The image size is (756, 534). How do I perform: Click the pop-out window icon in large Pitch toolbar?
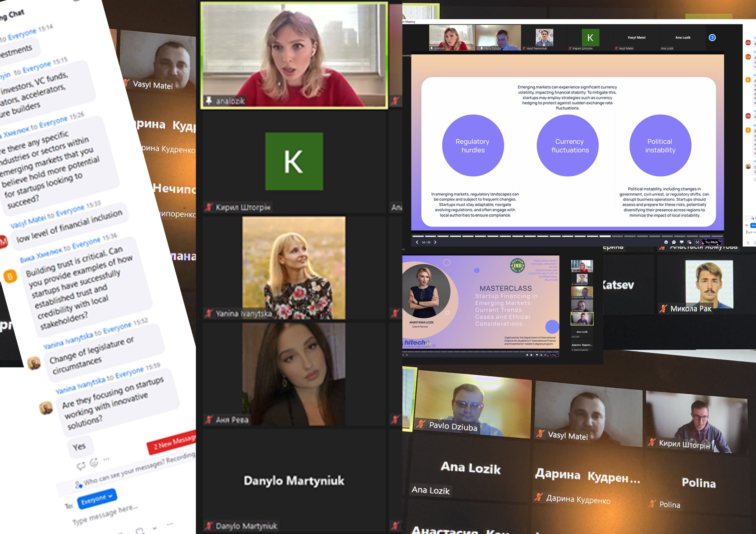[x=689, y=242]
